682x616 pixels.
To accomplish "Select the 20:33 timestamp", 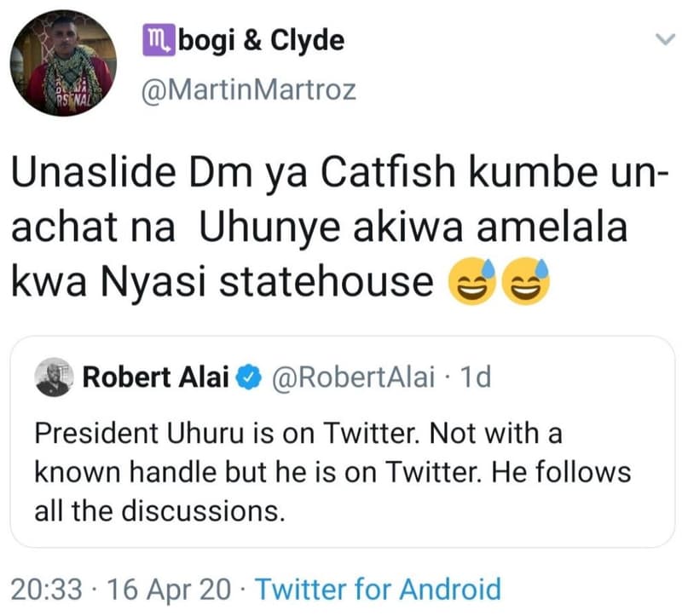I will pos(49,589).
